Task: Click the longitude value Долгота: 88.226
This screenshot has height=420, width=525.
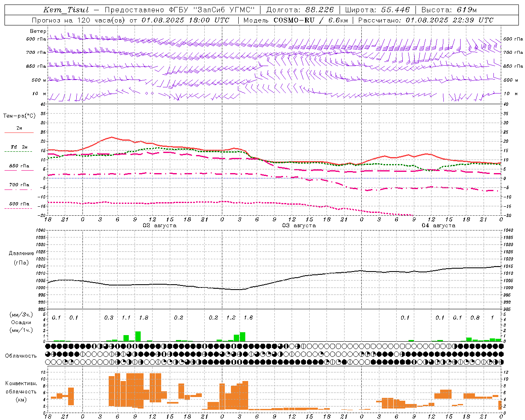Action: click(x=300, y=10)
